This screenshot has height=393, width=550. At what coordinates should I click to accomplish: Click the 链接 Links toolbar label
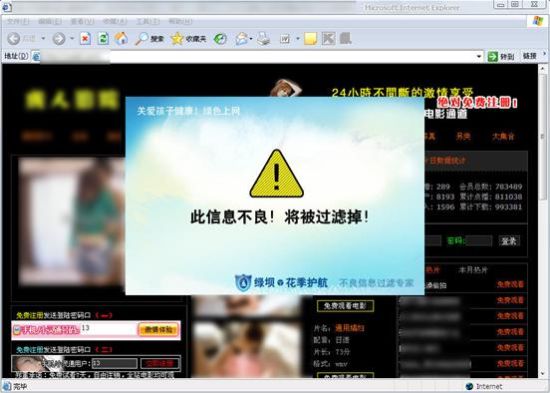coord(530,56)
